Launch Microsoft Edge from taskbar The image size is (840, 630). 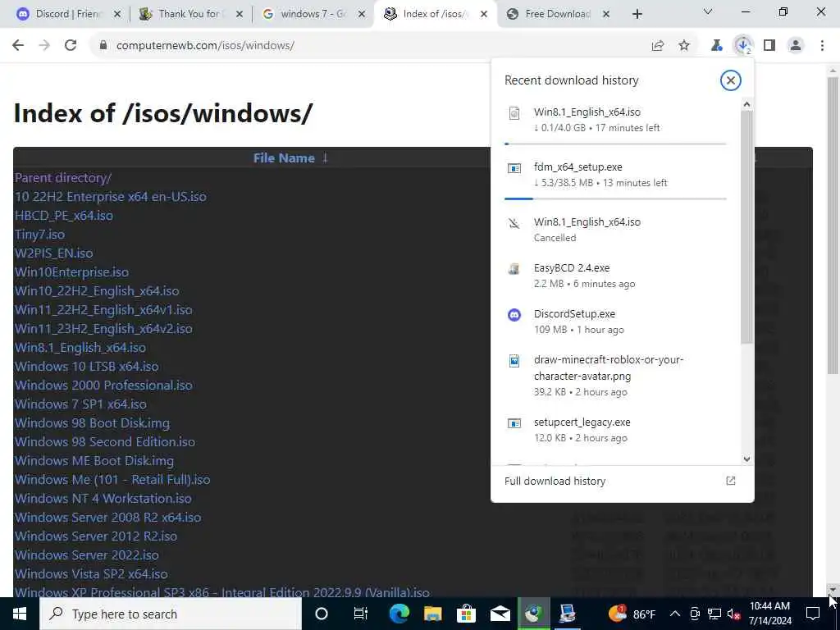(399, 614)
